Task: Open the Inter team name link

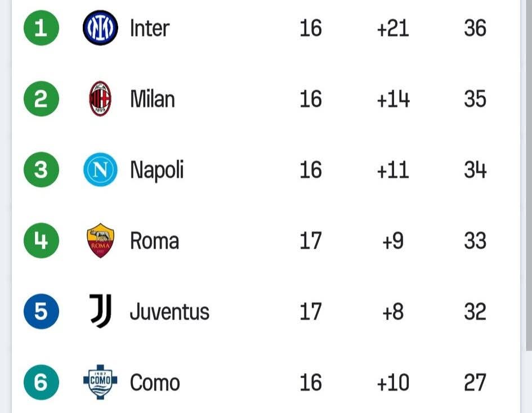Action: click(149, 28)
